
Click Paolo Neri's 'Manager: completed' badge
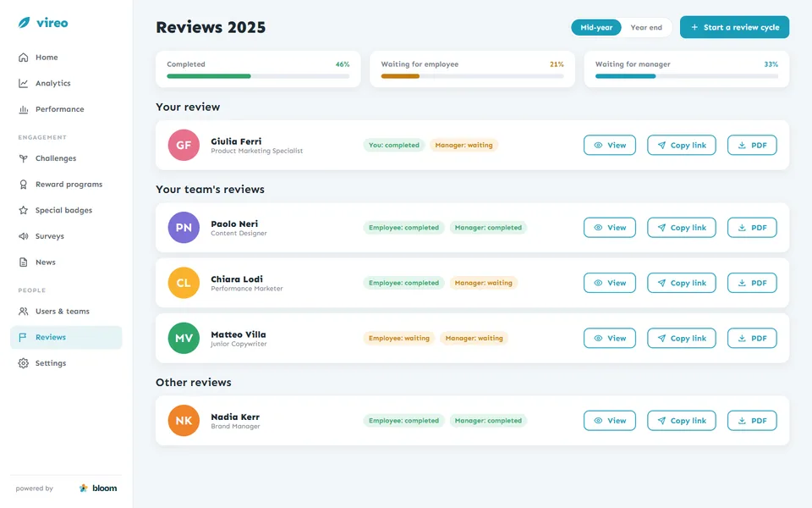(x=488, y=228)
